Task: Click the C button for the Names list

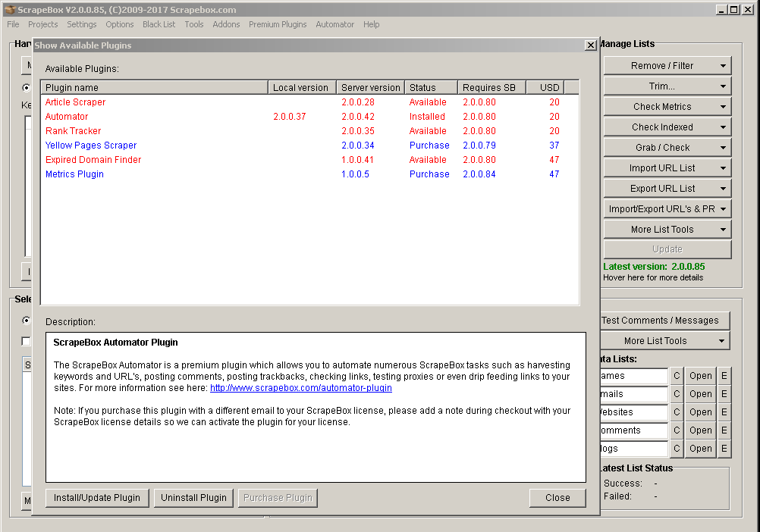Action: click(677, 376)
